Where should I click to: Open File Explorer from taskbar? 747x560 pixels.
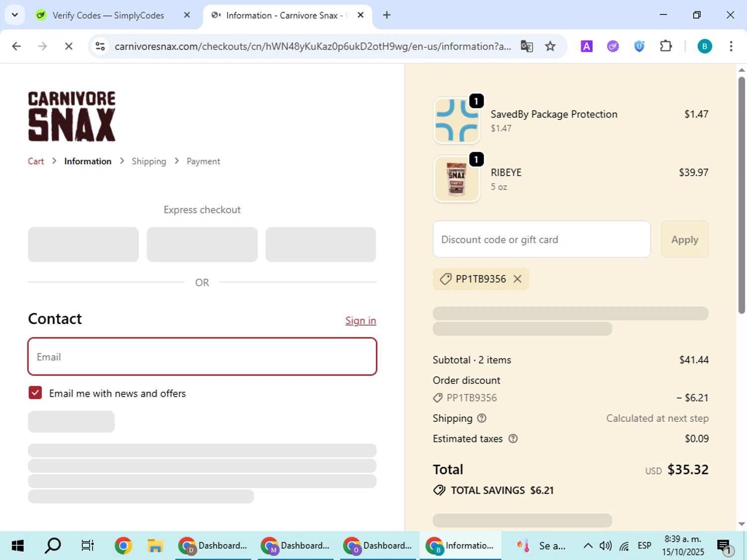tap(155, 546)
